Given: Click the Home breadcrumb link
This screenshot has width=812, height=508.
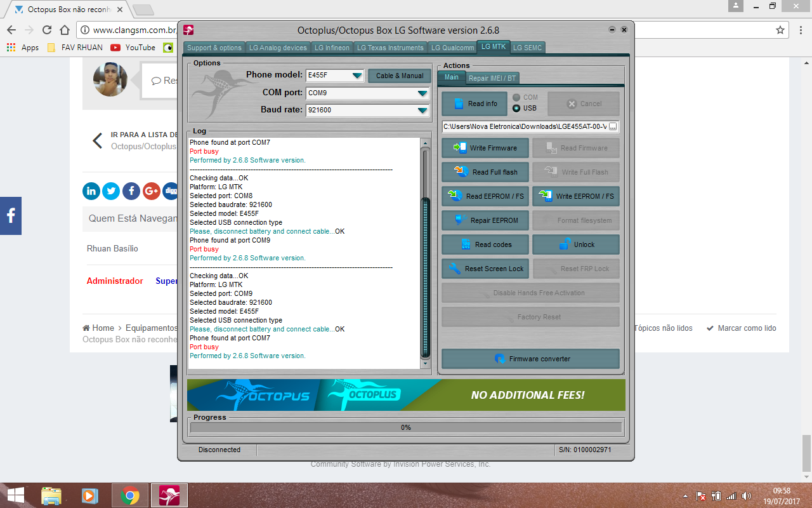Looking at the screenshot, I should tap(98, 328).
